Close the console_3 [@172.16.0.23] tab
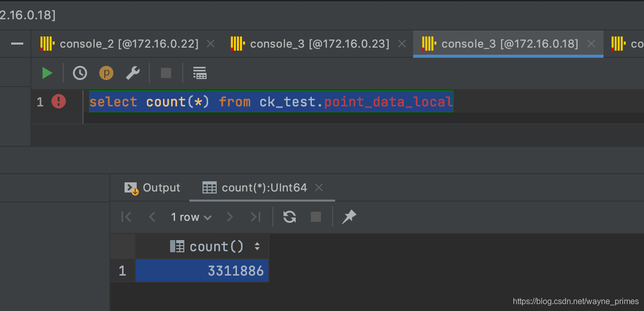This screenshot has width=644, height=311. pos(402,44)
